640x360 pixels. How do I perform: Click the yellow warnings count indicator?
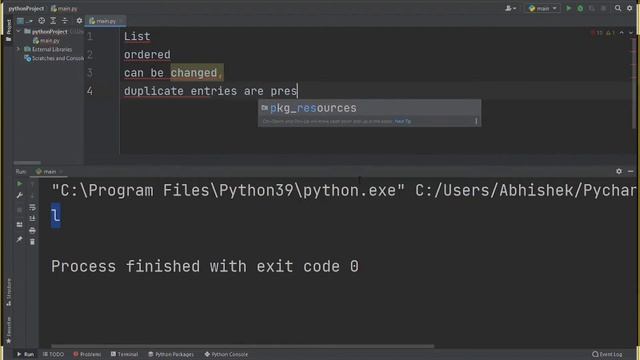pos(610,33)
